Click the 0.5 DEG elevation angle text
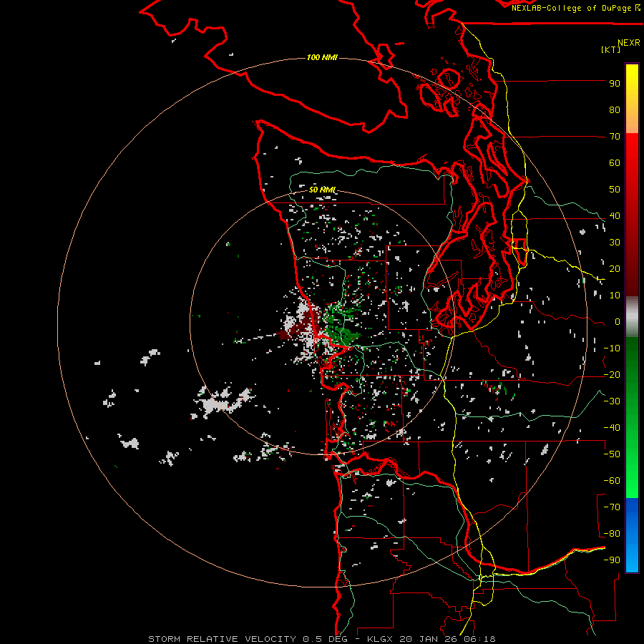 coord(326,639)
